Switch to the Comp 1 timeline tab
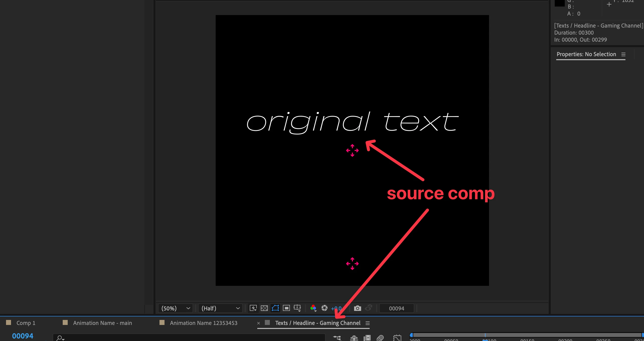 click(x=26, y=323)
